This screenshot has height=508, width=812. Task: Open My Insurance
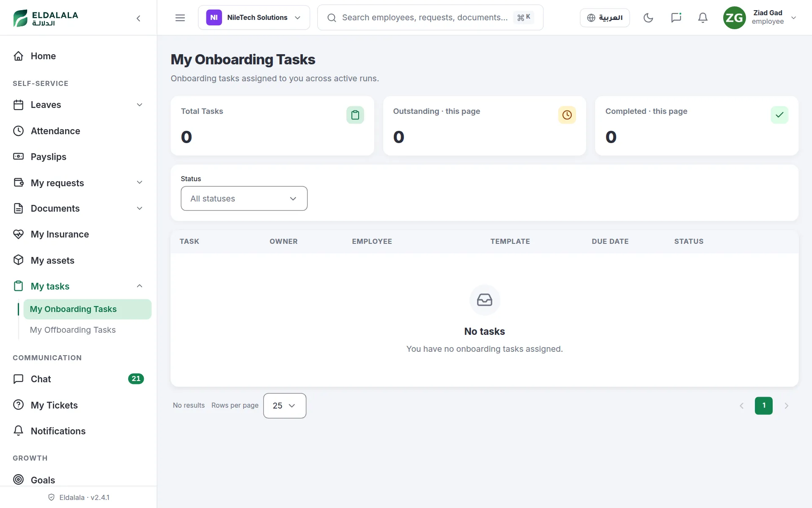tap(78, 234)
